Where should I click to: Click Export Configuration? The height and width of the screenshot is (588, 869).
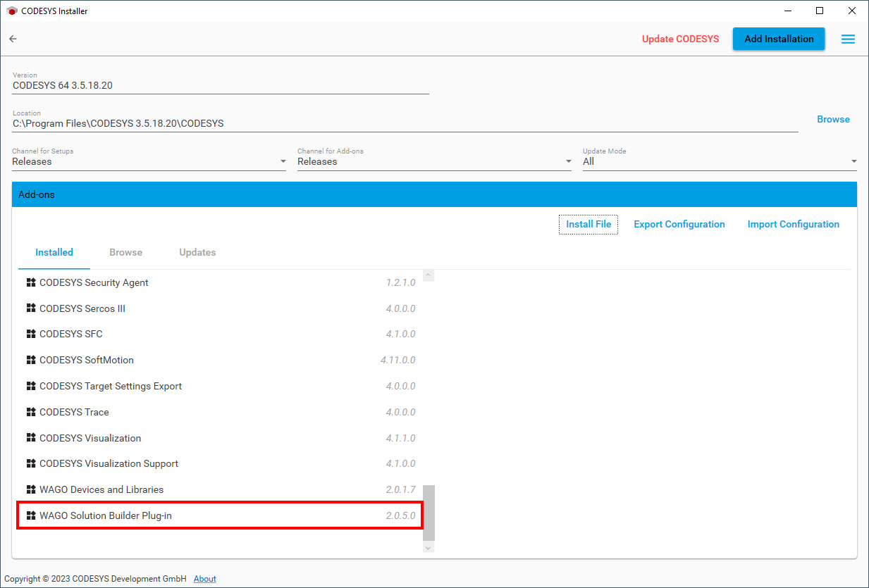(x=679, y=225)
